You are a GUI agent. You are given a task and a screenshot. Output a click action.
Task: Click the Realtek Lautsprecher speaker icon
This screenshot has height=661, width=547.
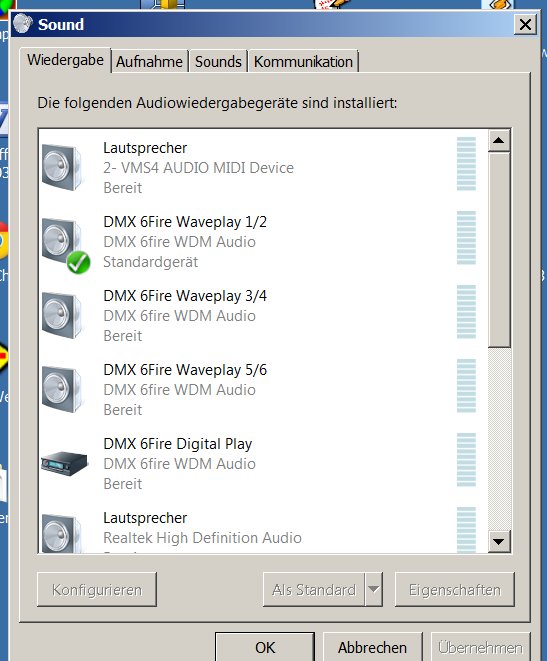point(62,533)
